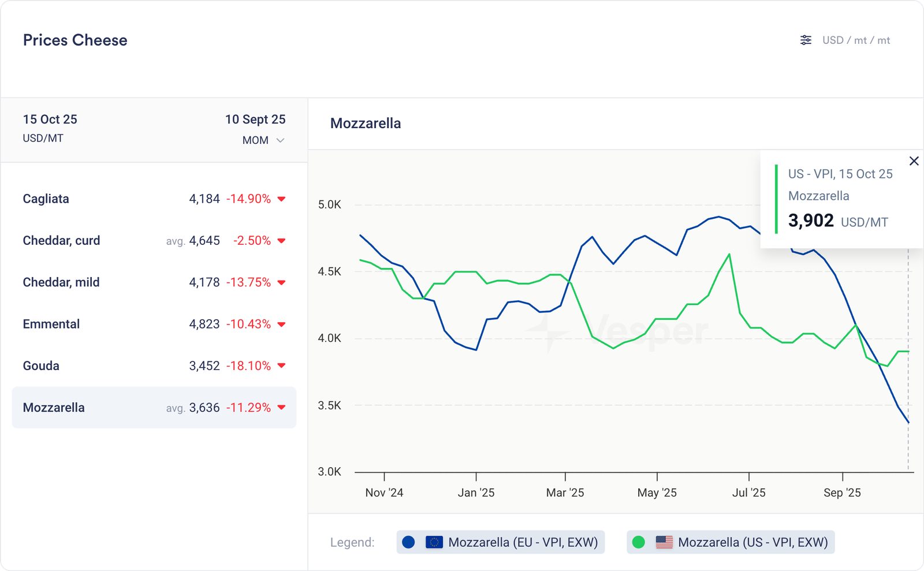Select the Cagliata price row
Viewport: 924px width, 571px height.
click(154, 199)
